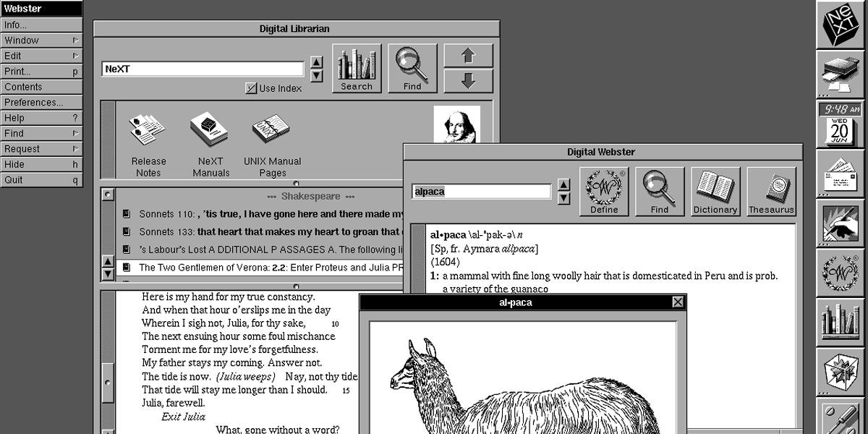
Task: Close the al·paca picture window
Action: pyautogui.click(x=678, y=302)
